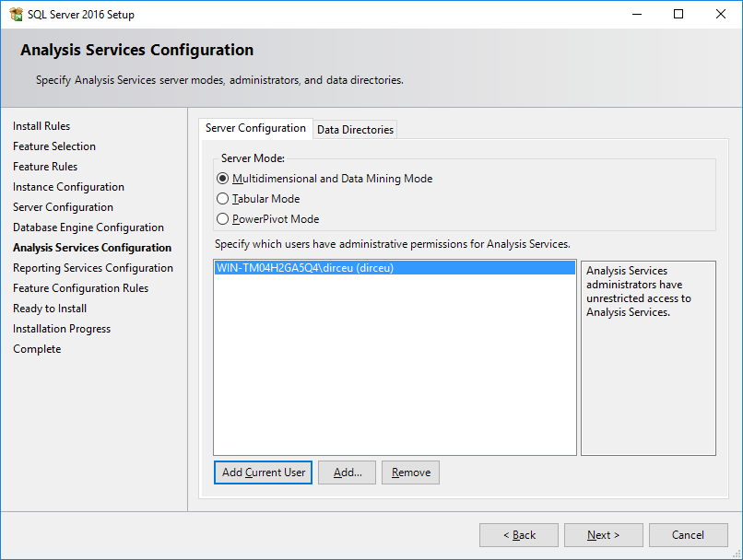Click the empty area of administrators list

pyautogui.click(x=395, y=365)
